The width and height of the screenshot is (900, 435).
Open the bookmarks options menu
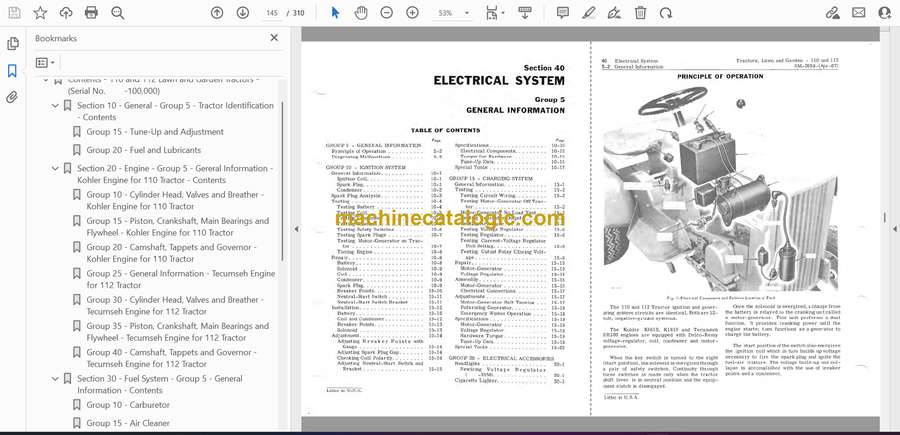[45, 63]
